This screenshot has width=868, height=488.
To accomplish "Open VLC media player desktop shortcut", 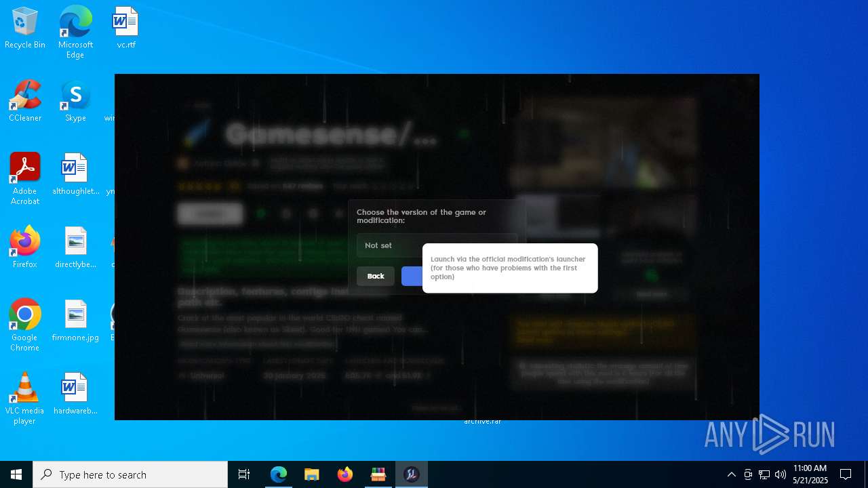I will (x=25, y=399).
